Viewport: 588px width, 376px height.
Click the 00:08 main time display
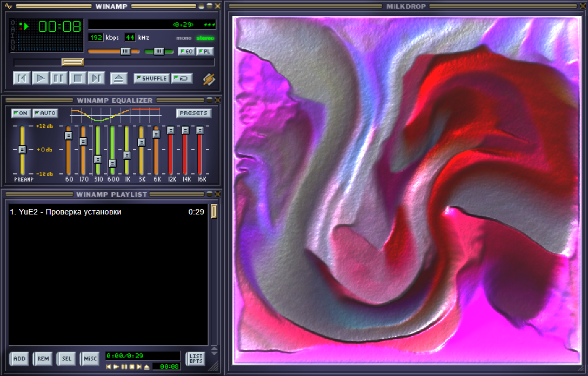click(x=59, y=26)
